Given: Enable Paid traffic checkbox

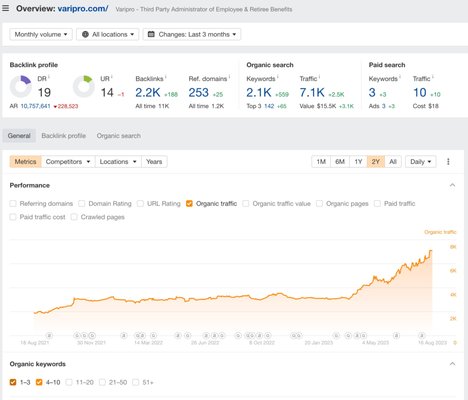Looking at the screenshot, I should tap(377, 203).
